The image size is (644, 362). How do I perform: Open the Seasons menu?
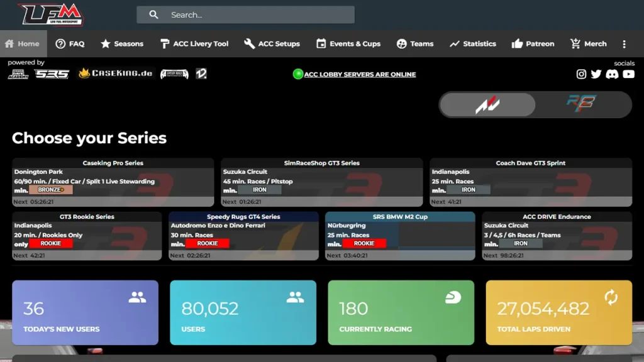pos(122,44)
